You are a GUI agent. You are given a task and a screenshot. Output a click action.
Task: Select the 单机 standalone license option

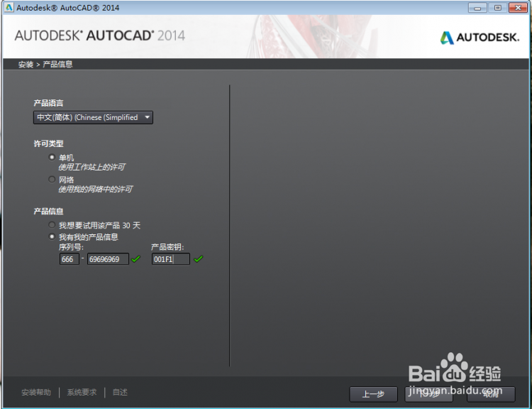52,158
